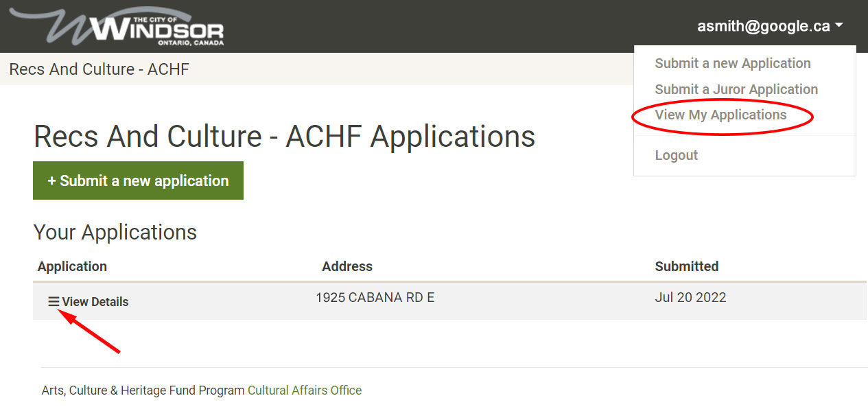This screenshot has height=420, width=868.
Task: Follow the Cultural Affairs Office link
Action: coord(305,390)
